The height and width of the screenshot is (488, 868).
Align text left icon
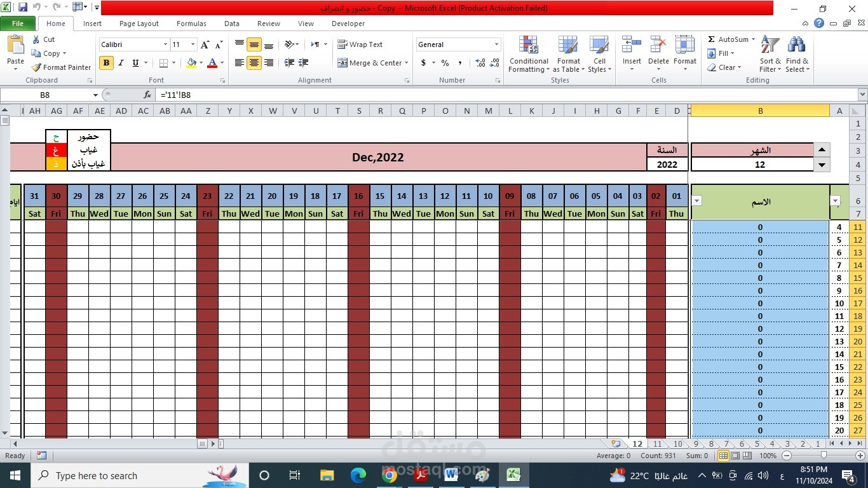[x=240, y=63]
